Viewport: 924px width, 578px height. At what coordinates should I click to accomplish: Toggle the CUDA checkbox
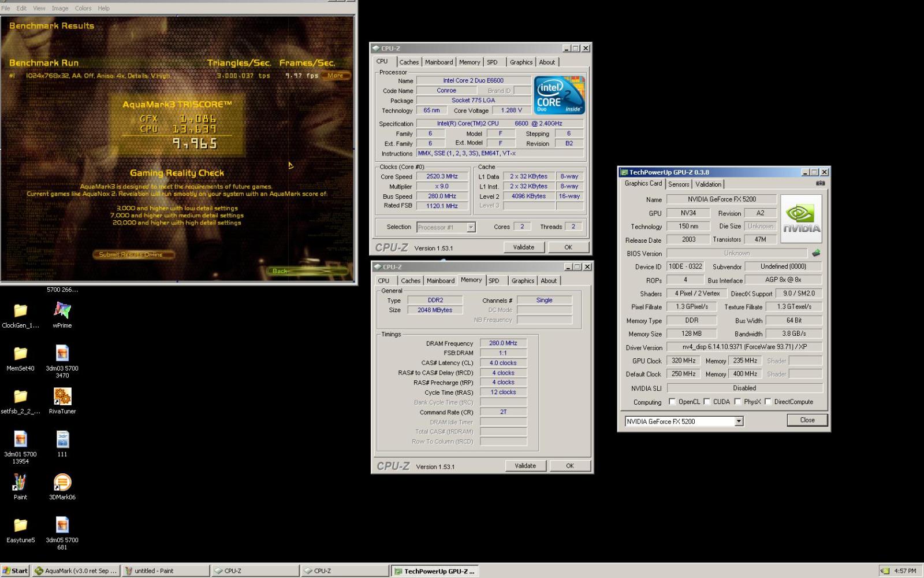(x=706, y=401)
